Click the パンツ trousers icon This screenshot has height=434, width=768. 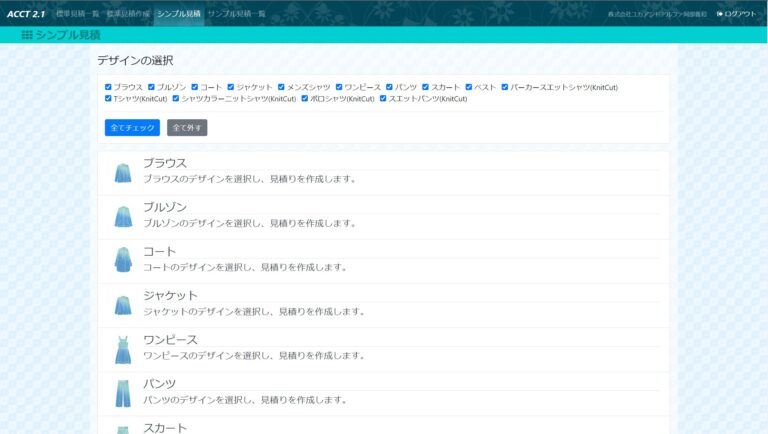coord(123,393)
